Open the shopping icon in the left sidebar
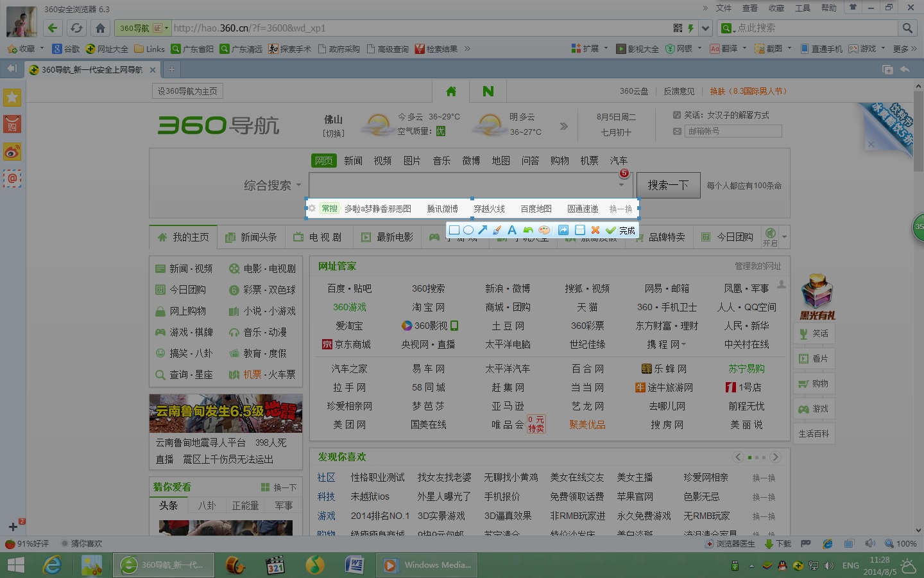924x578 pixels. click(x=12, y=125)
